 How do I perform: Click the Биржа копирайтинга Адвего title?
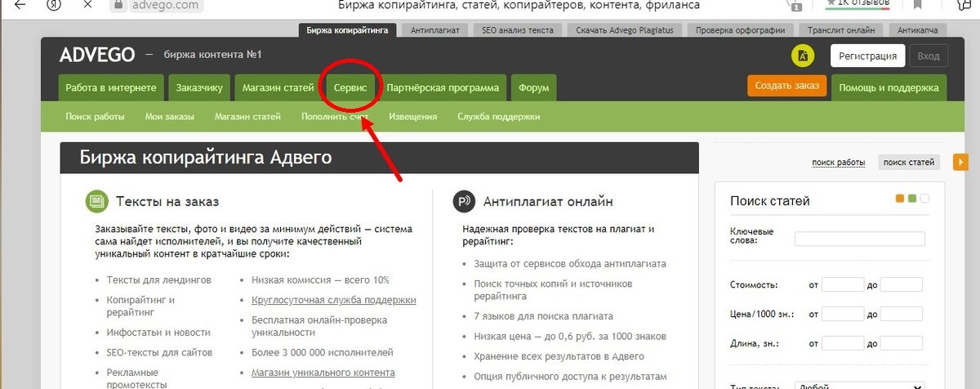206,158
